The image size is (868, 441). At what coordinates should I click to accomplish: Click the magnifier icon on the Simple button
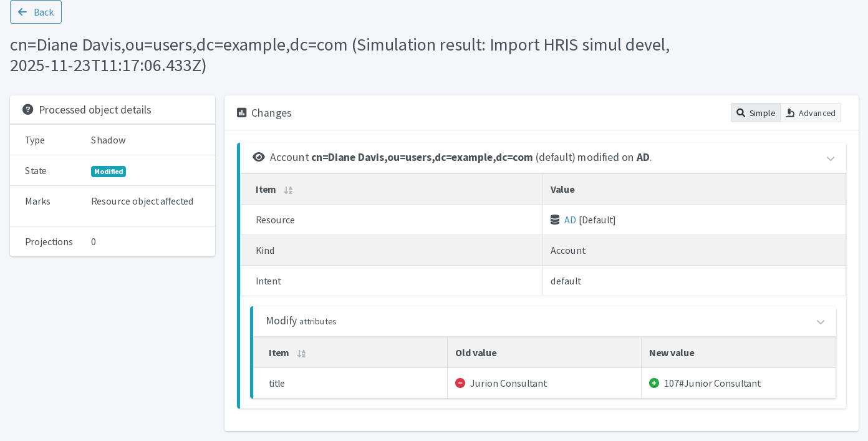tap(741, 113)
